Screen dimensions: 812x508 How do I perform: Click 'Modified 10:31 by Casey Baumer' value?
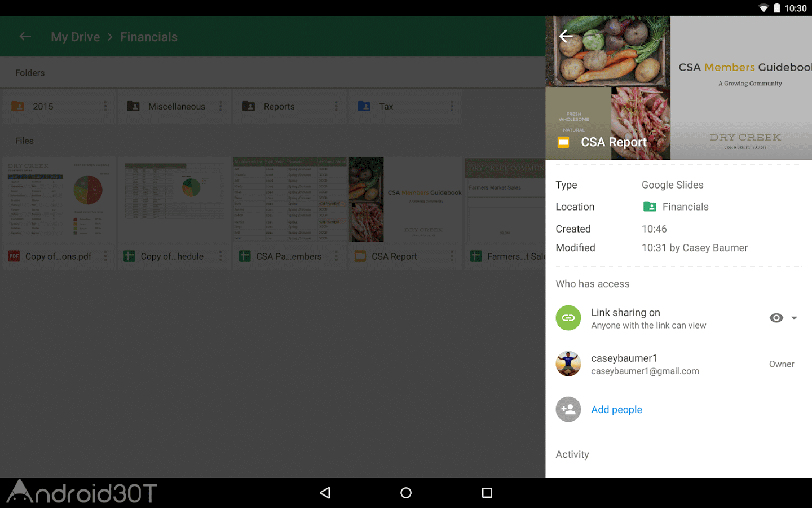click(695, 247)
